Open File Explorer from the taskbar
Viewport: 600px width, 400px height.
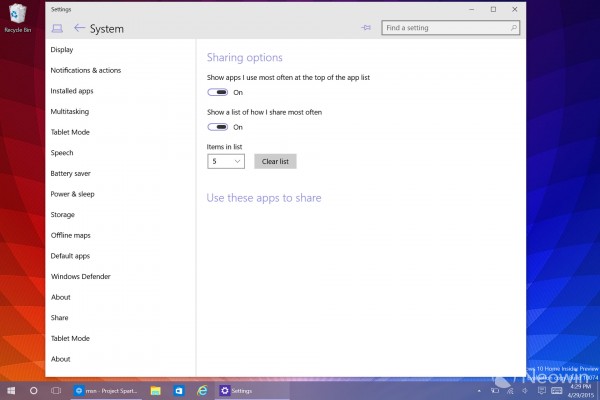pyautogui.click(x=156, y=390)
